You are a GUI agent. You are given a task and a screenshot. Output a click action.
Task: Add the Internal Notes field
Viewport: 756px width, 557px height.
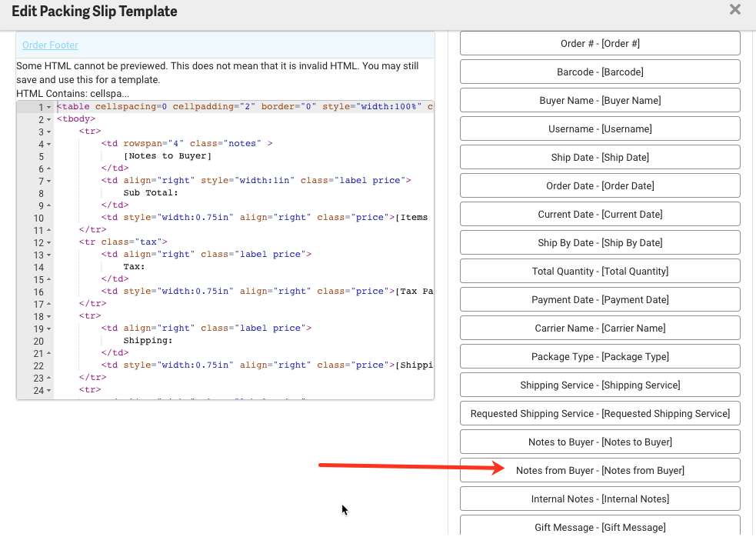coord(599,499)
